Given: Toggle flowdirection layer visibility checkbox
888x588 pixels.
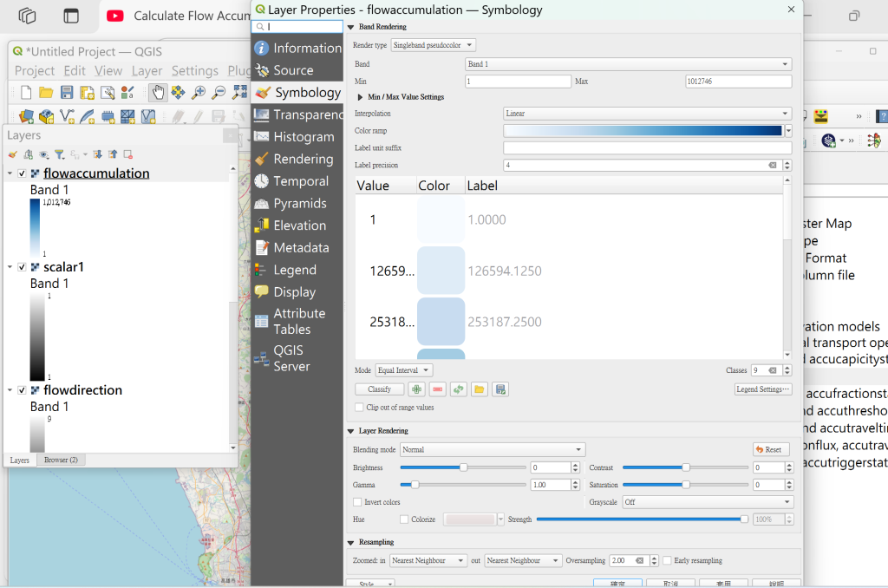Looking at the screenshot, I should [22, 390].
